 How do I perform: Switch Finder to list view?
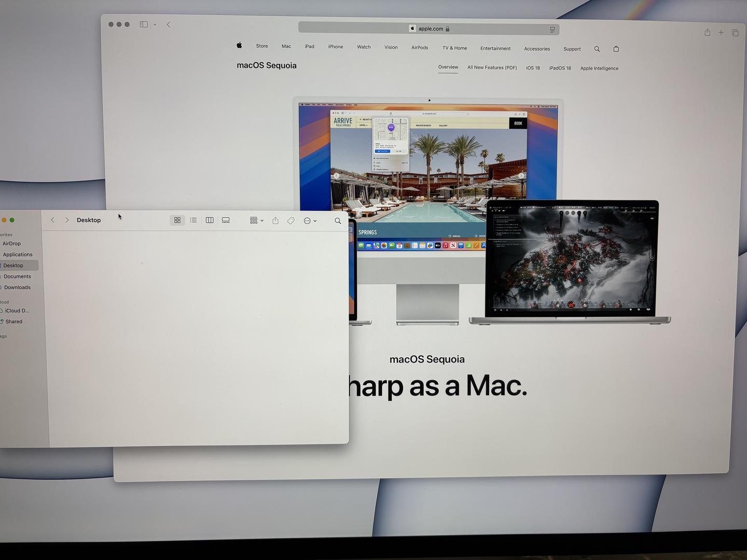[193, 220]
